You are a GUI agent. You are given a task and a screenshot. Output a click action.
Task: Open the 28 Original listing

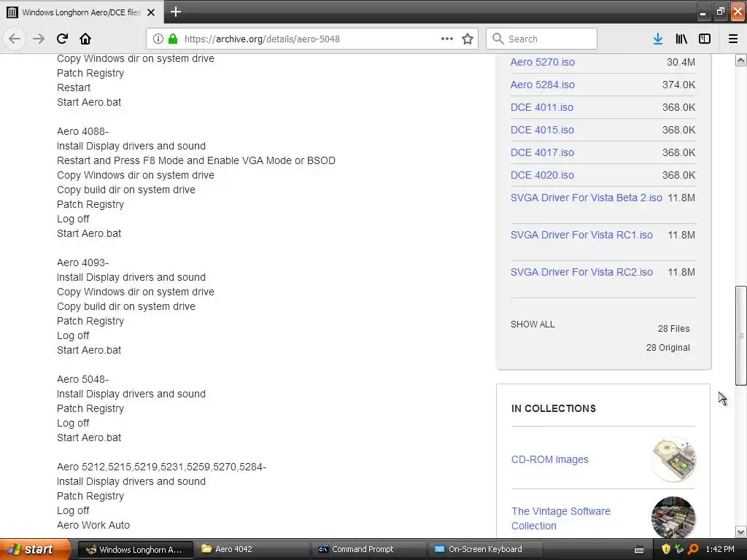(668, 348)
